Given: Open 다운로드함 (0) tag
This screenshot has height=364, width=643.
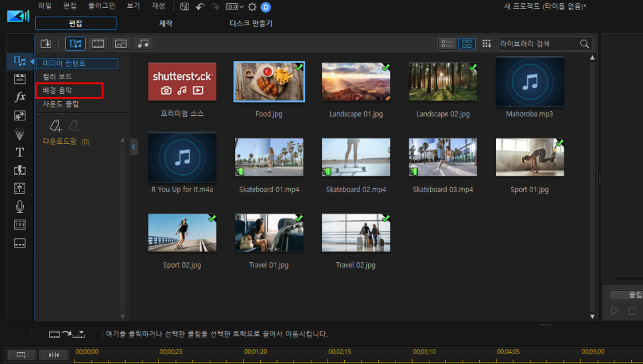Looking at the screenshot, I should (66, 142).
